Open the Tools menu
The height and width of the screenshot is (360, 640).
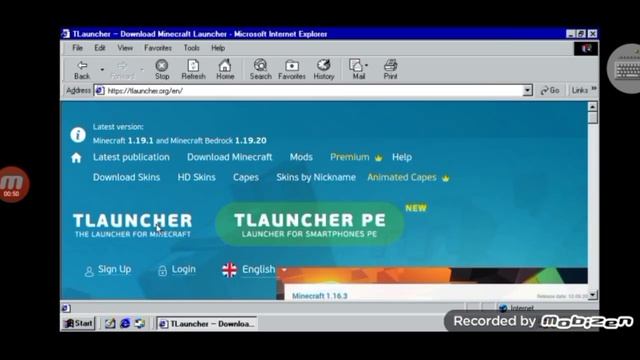coord(191,48)
